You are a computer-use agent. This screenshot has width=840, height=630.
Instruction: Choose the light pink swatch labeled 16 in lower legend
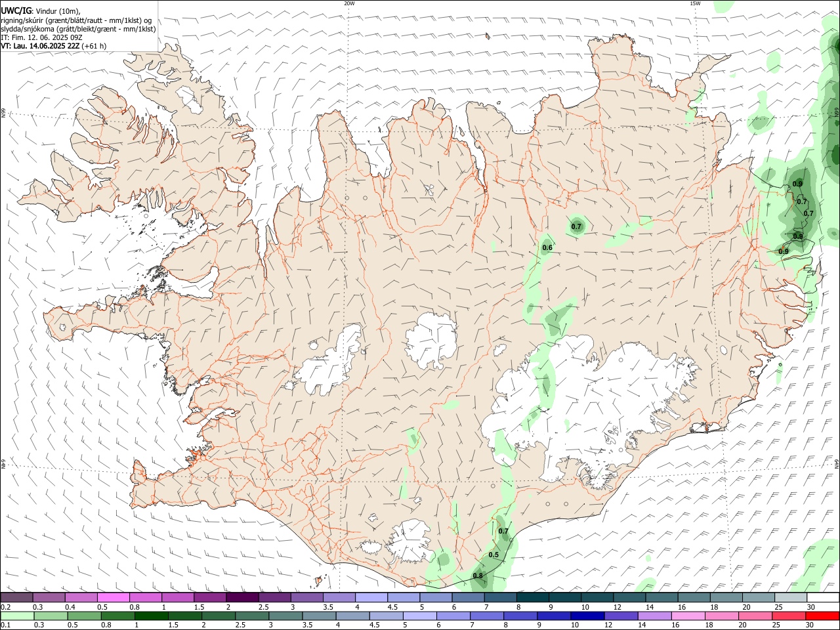coord(688,616)
